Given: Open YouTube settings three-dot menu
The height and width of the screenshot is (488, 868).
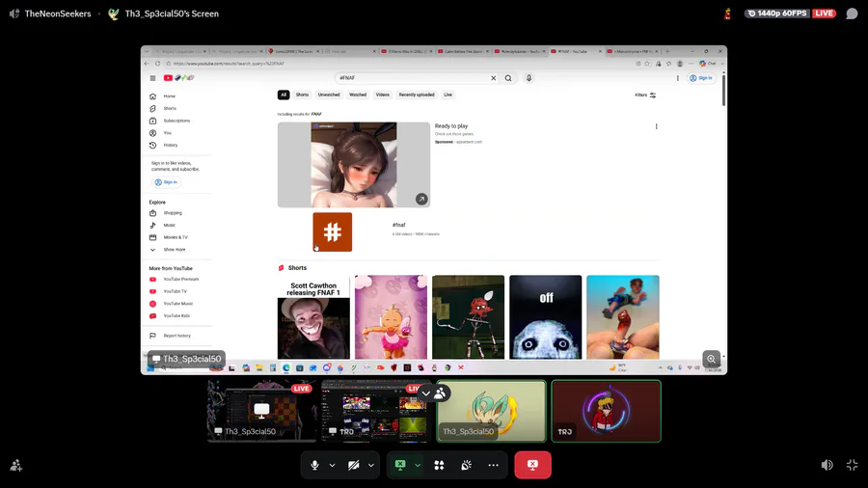Looking at the screenshot, I should point(678,78).
